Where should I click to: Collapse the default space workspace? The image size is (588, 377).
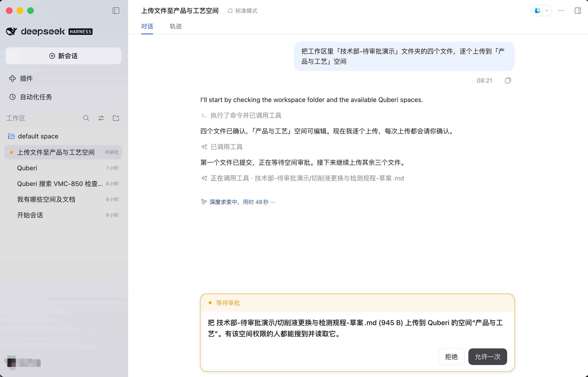pos(63,136)
